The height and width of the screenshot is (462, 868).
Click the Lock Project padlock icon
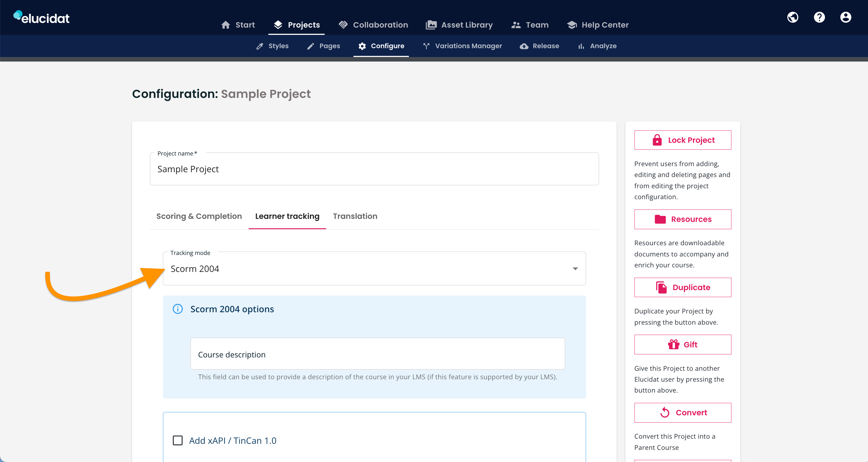tap(657, 140)
